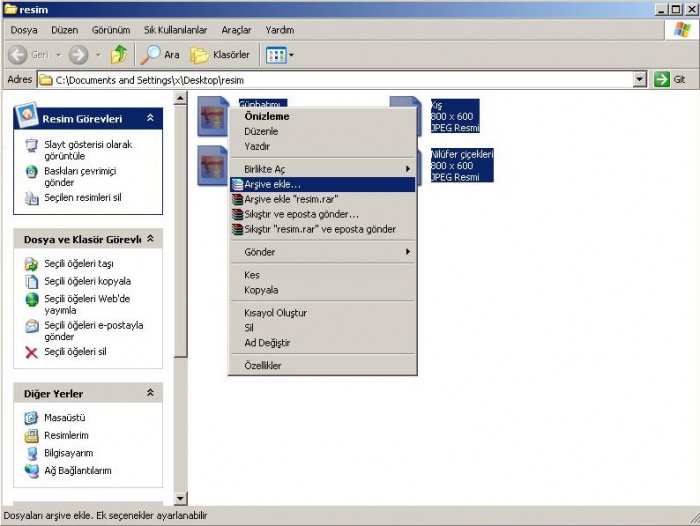Click the Ara search toolbar icon
The height and width of the screenshot is (526, 700).
pyautogui.click(x=151, y=54)
